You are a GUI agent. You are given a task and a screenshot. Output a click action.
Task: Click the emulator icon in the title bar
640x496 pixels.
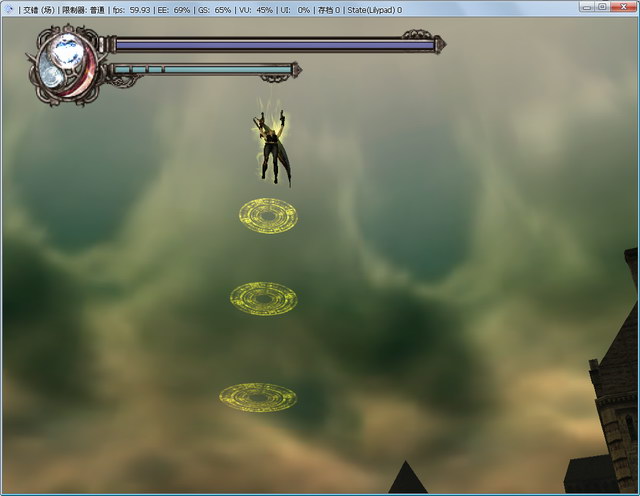point(9,9)
